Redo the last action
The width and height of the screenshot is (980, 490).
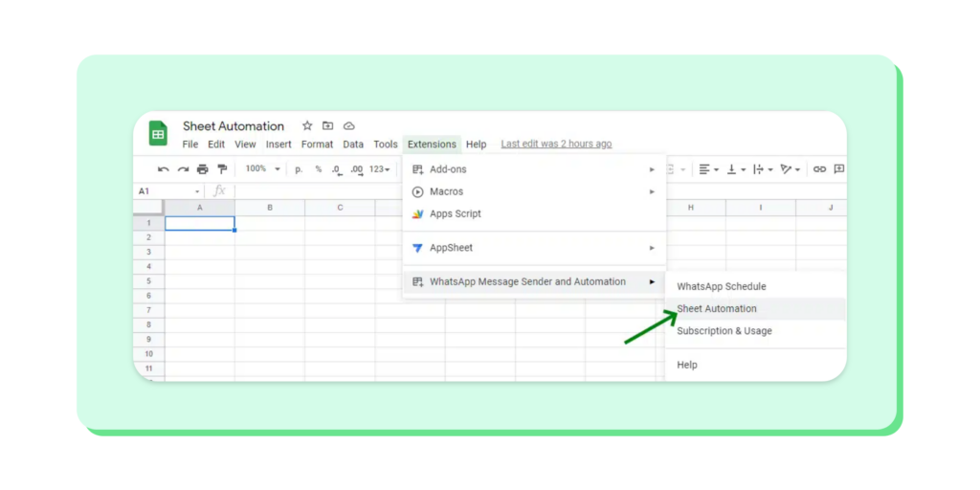[183, 169]
